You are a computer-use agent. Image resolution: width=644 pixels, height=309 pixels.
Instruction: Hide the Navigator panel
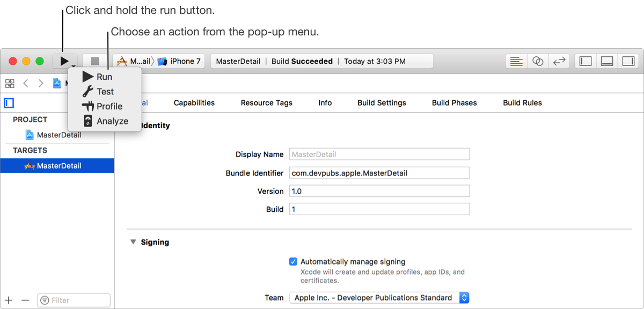[x=584, y=61]
